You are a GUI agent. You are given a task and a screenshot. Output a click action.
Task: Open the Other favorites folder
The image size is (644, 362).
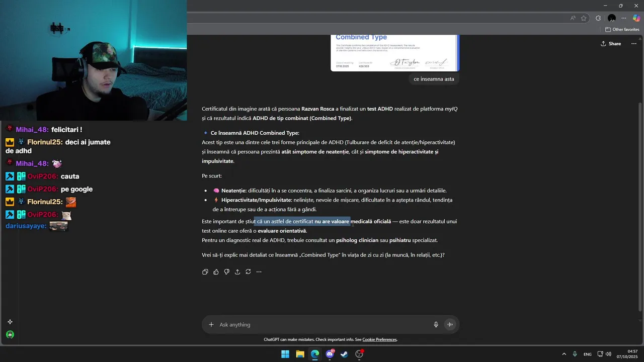pyautogui.click(x=622, y=30)
